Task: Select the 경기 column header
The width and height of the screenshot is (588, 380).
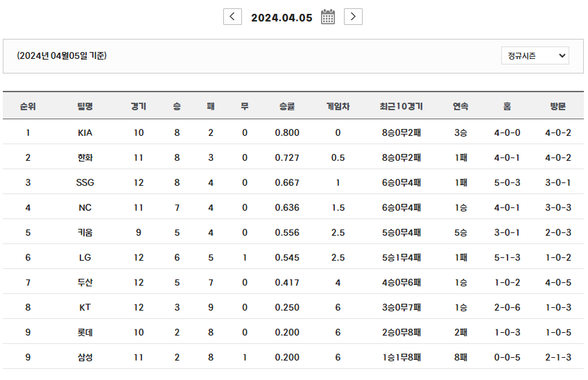Action: [x=139, y=107]
